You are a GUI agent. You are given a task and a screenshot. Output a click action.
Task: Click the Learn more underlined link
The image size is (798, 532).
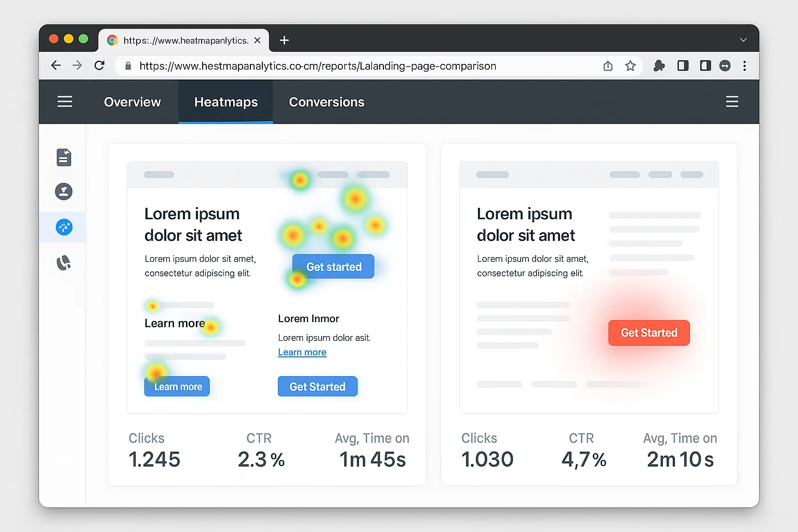(302, 352)
